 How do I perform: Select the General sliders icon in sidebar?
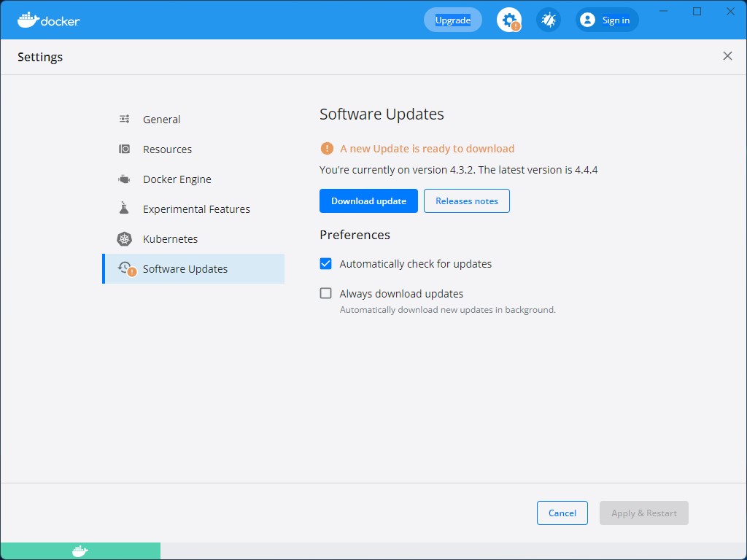pyautogui.click(x=123, y=119)
